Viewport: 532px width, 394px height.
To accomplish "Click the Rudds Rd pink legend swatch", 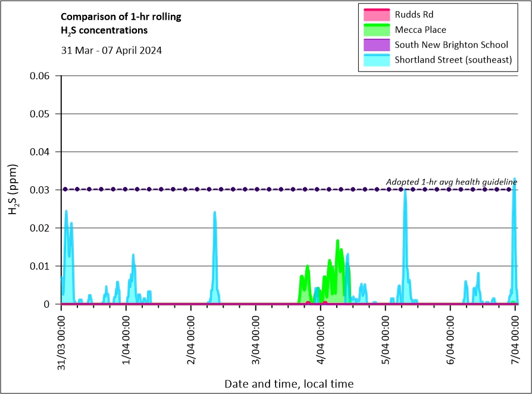I will (x=375, y=14).
